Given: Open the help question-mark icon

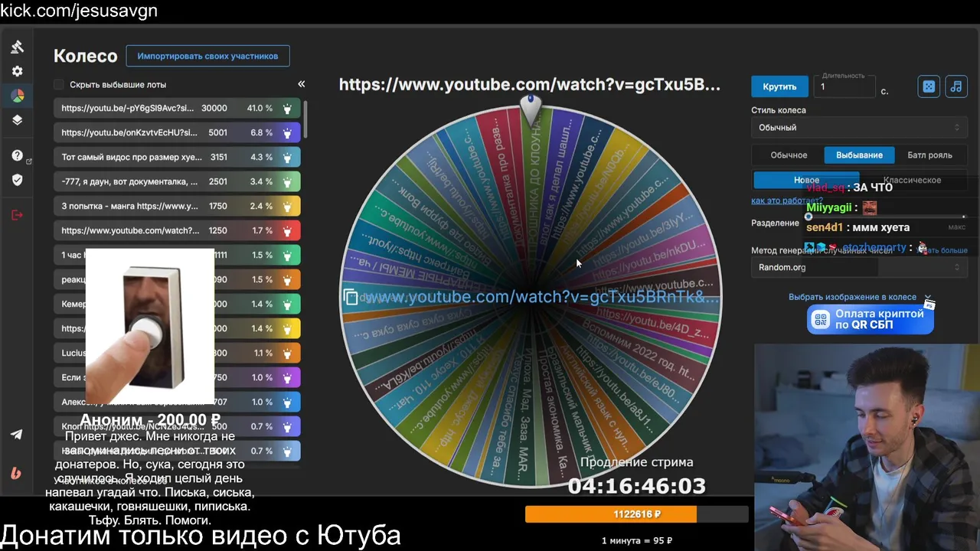Looking at the screenshot, I should pos(17,155).
